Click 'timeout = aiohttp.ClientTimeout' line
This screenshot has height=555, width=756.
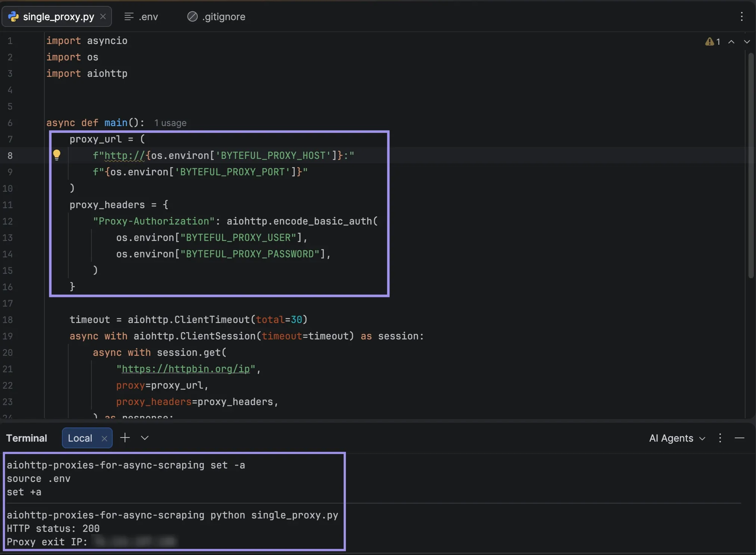coord(188,320)
